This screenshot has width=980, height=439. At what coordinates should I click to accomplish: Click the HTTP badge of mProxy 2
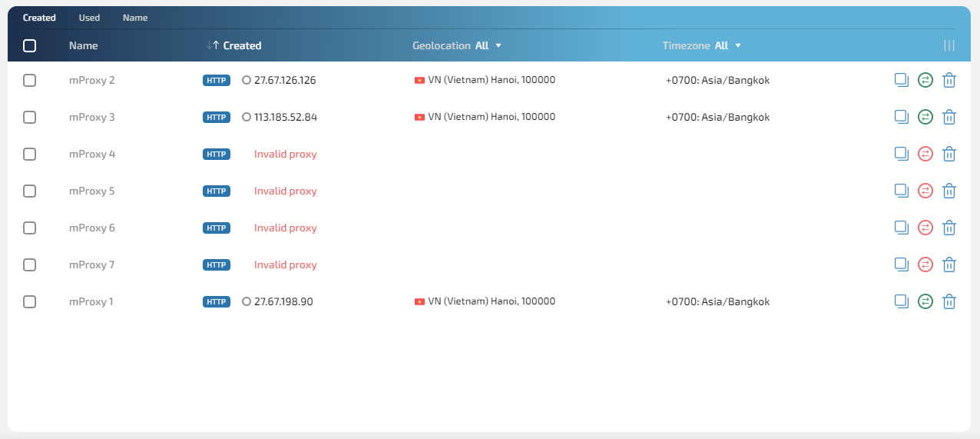(x=217, y=80)
